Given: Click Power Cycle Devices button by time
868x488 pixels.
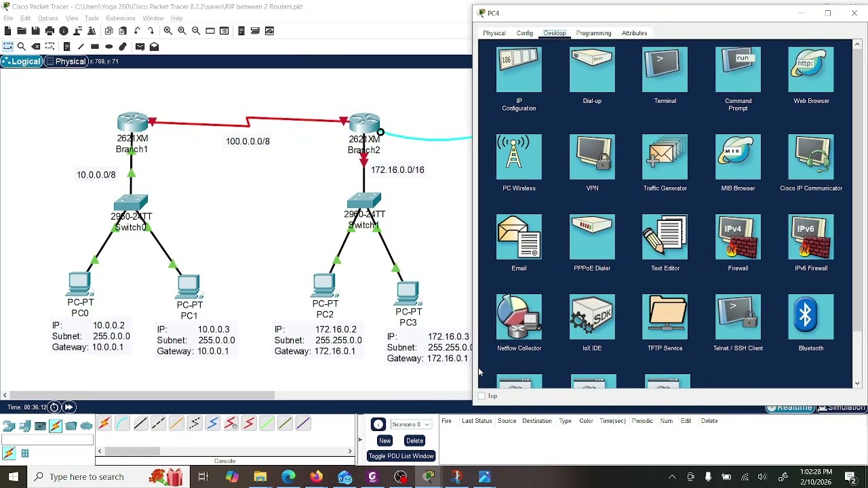Looking at the screenshot, I should [x=54, y=407].
